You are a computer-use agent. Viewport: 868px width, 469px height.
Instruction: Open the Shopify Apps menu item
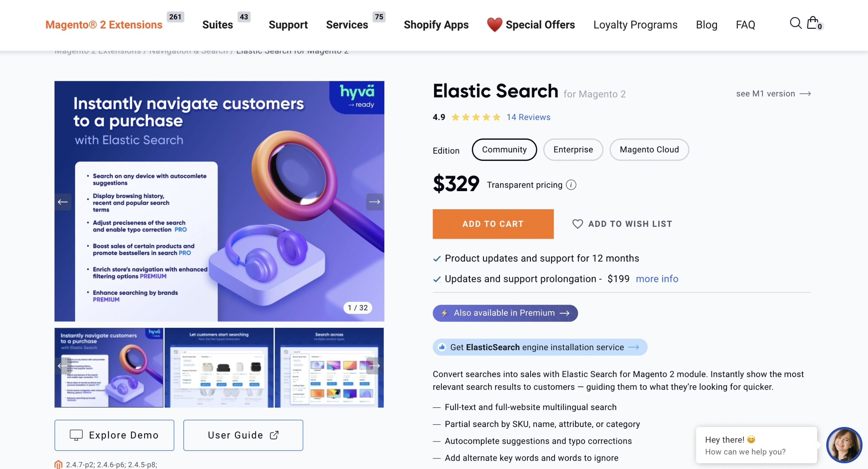436,25
